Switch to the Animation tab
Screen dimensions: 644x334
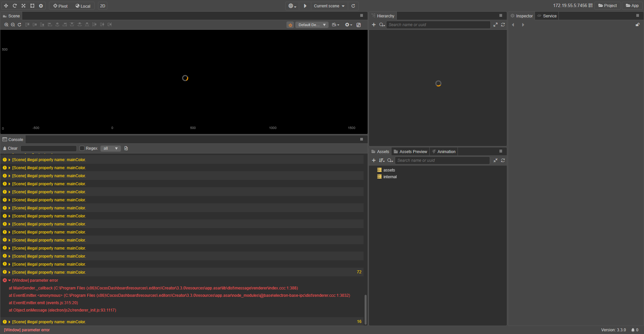click(444, 151)
